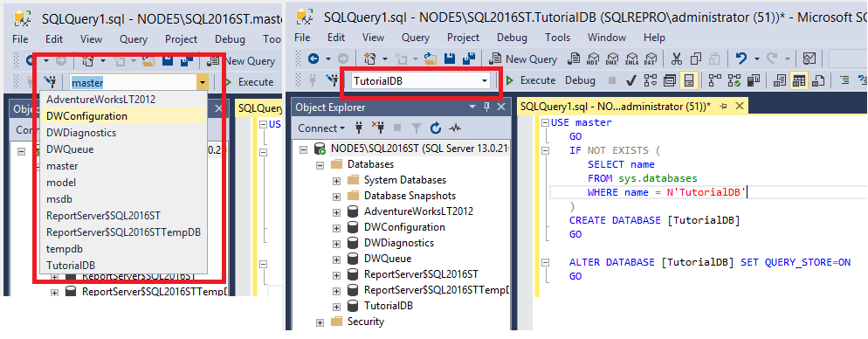Click the Copy icon next to Cut
Screen dimensions: 868x339
pos(696,59)
